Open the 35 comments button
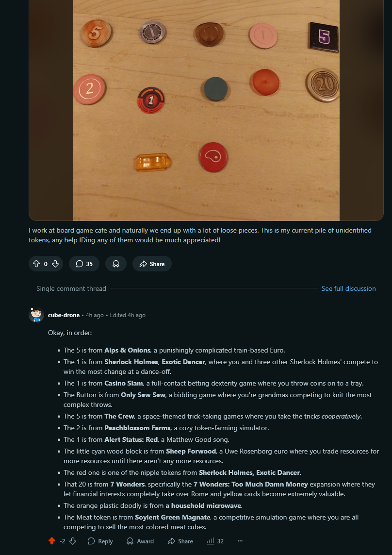 [x=84, y=264]
